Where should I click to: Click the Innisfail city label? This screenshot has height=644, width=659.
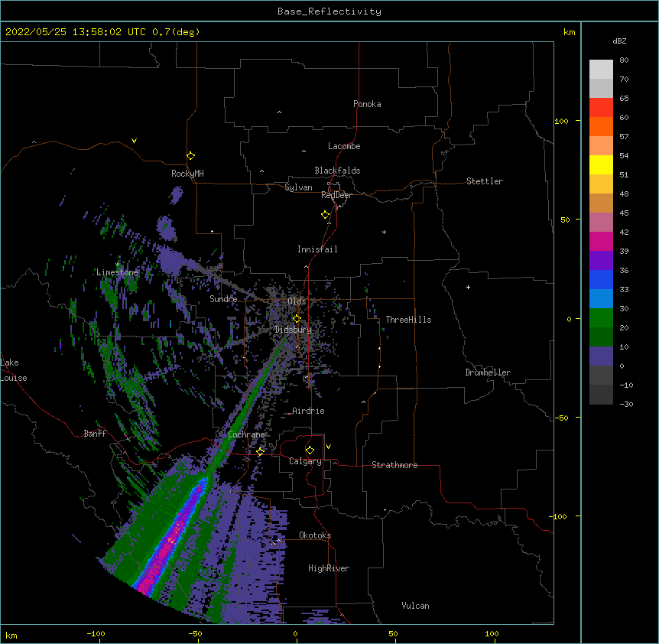point(317,249)
